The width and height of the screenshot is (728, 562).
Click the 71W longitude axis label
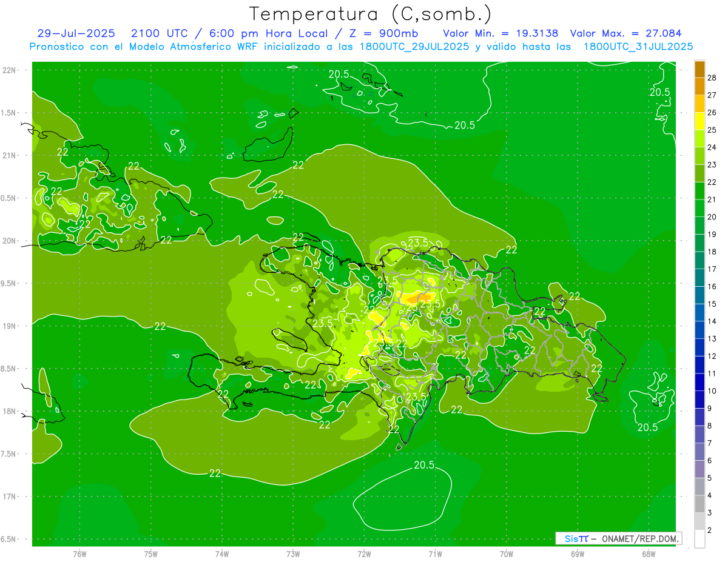435,554
